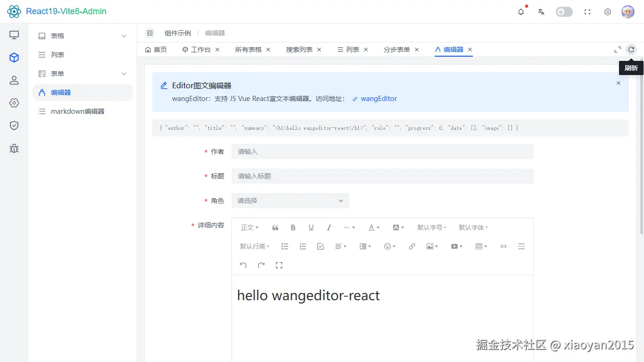Open the 默认字体 font family dropdown
This screenshot has width=644, height=362.
click(473, 227)
